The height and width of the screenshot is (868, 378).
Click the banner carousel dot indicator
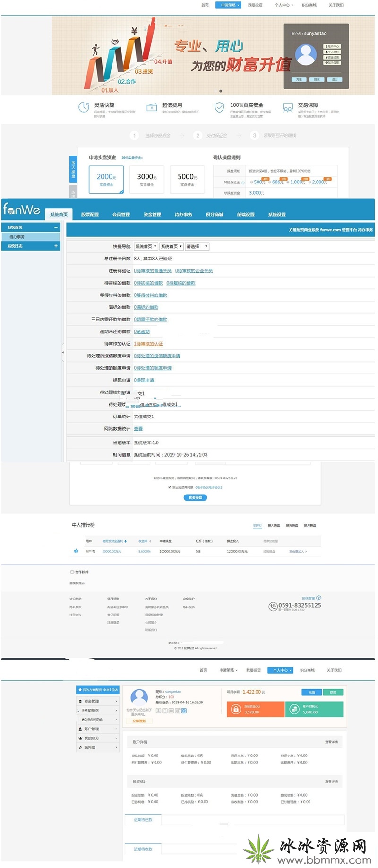tap(220, 91)
